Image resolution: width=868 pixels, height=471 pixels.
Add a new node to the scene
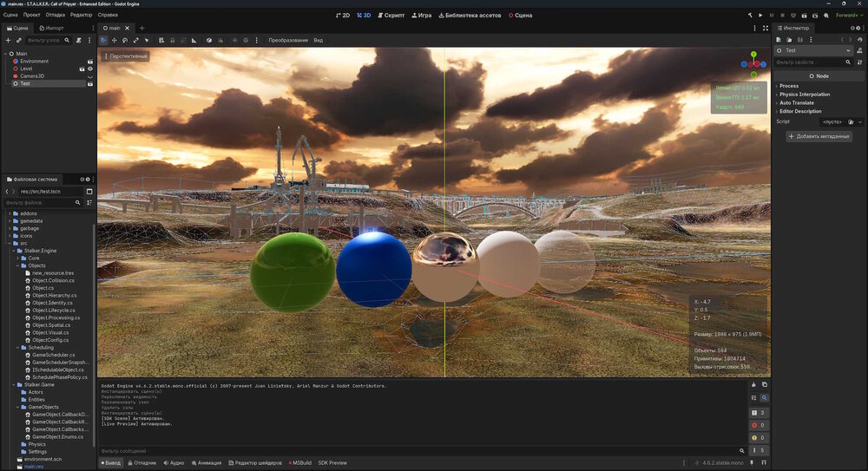click(x=8, y=41)
